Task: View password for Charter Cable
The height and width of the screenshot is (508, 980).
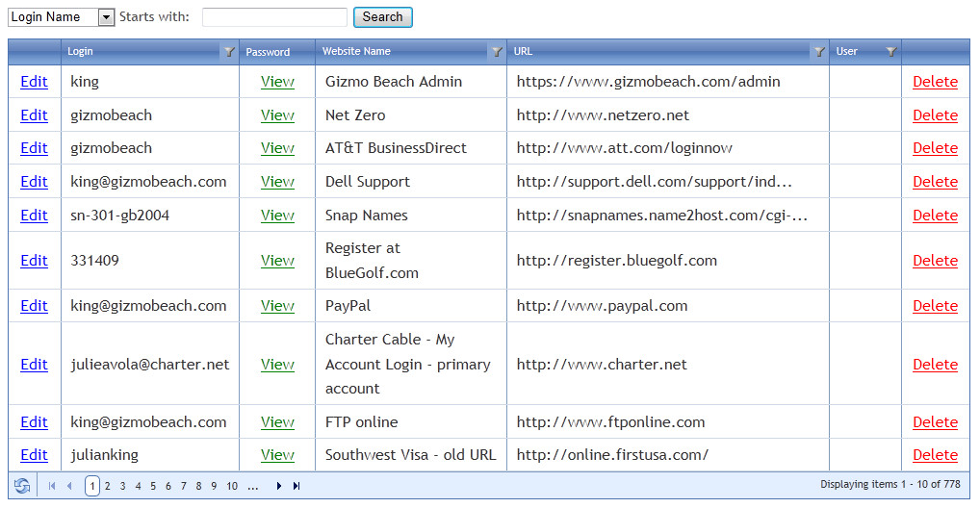Action: (277, 365)
